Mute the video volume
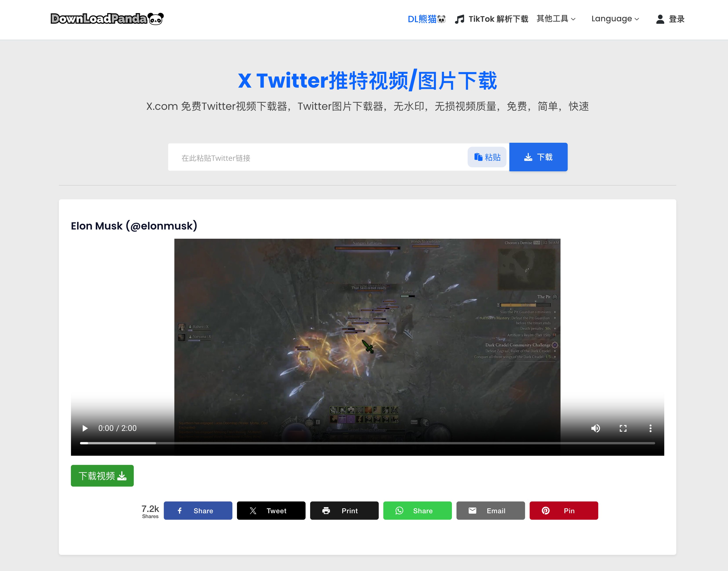This screenshot has width=728, height=571. 595,428
